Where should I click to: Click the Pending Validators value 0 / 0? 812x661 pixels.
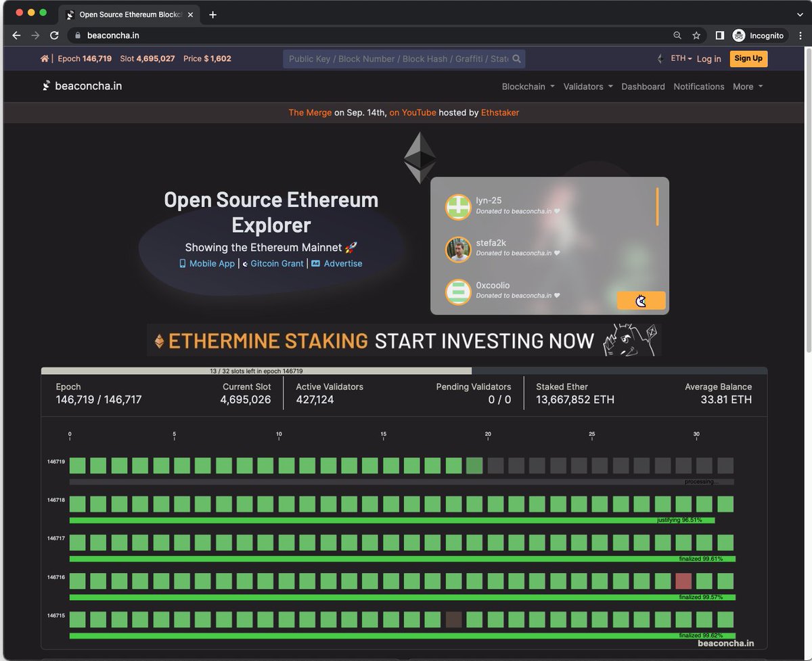click(499, 400)
